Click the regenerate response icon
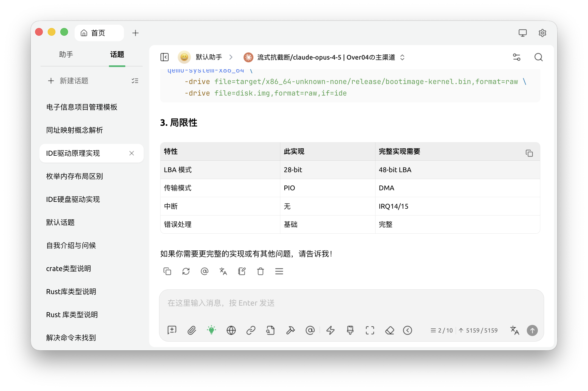 point(186,271)
